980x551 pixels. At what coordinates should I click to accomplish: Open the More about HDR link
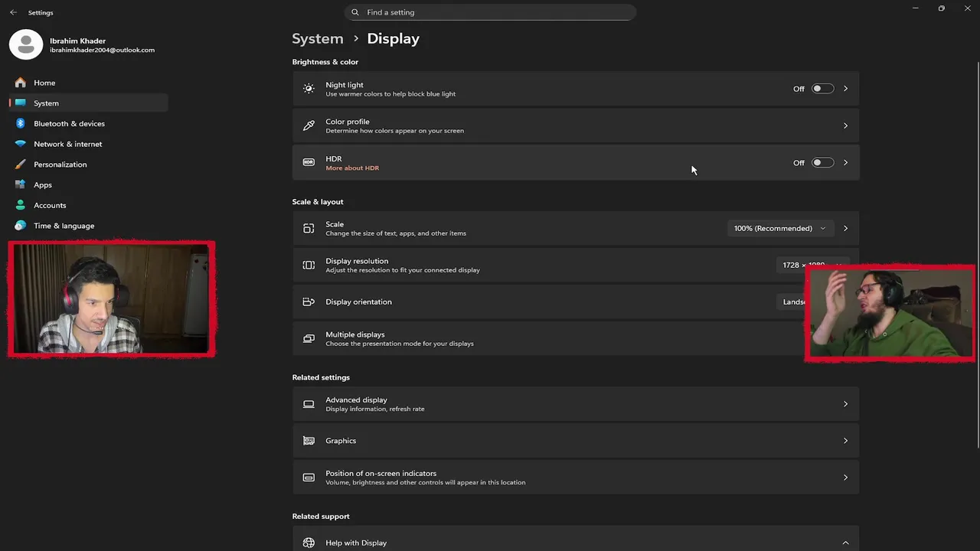point(352,168)
